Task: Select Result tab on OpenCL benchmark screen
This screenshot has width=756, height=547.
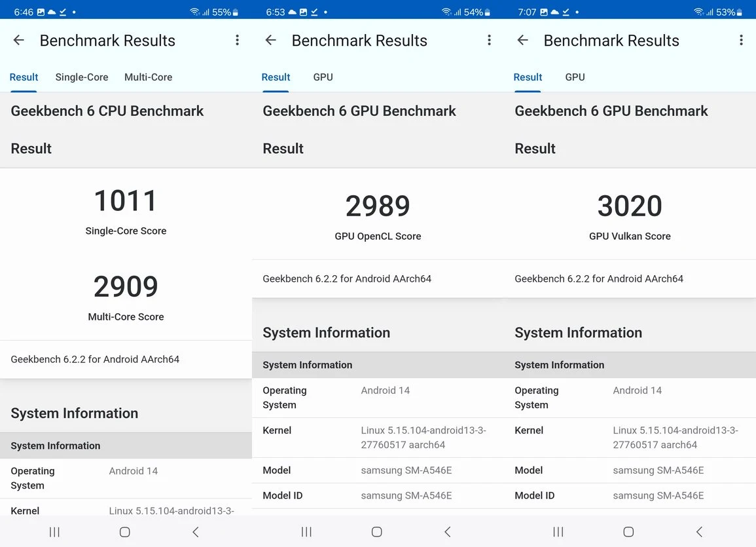Action: 276,77
